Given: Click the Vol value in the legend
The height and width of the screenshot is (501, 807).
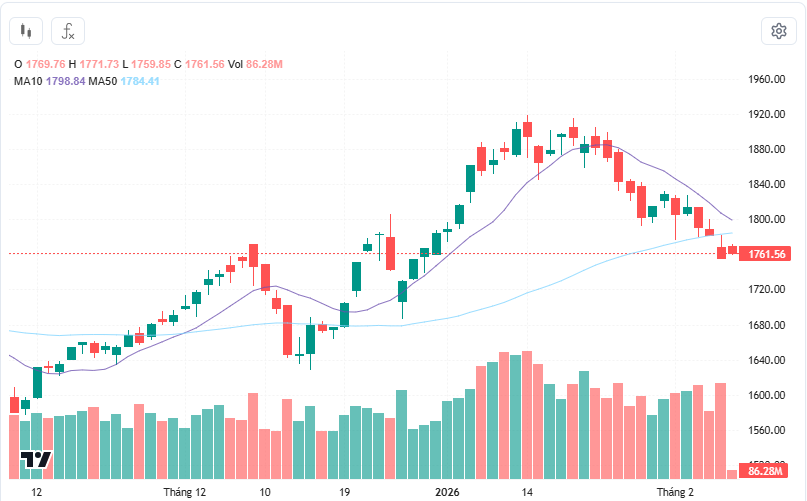Looking at the screenshot, I should pyautogui.click(x=265, y=64).
